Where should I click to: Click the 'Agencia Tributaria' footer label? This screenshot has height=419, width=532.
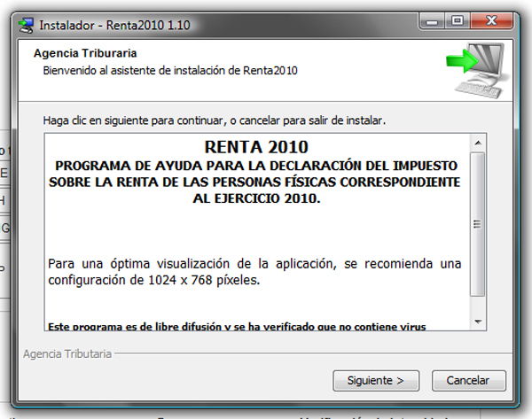[67, 354]
